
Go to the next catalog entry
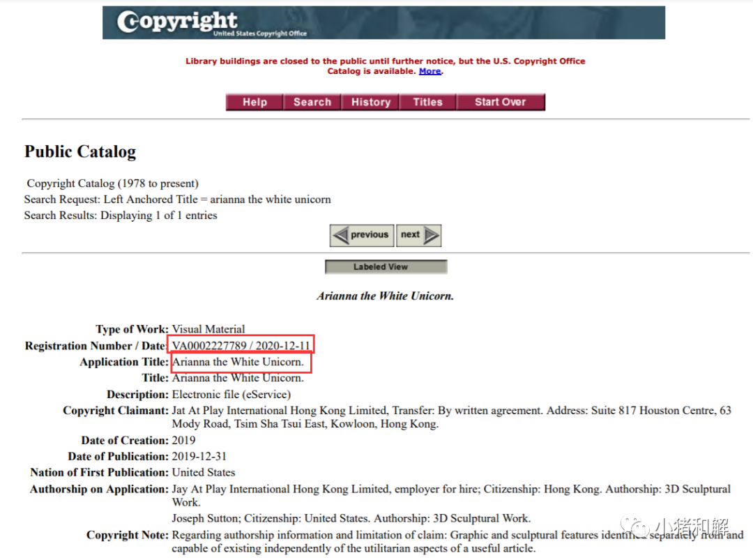click(419, 235)
